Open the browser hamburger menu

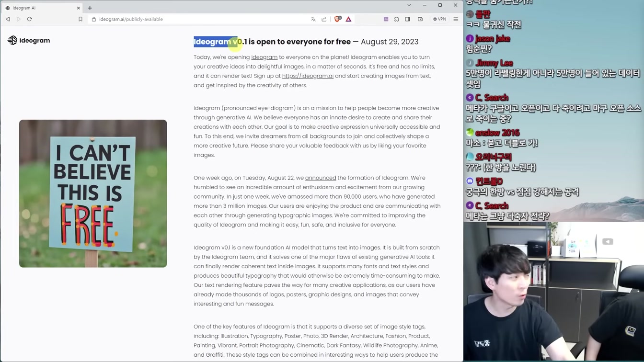[x=456, y=19]
